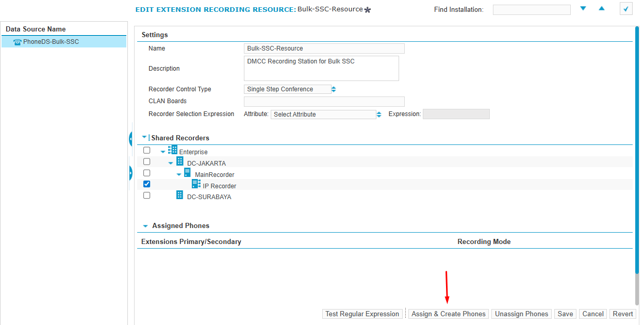Collapse the Shared Recorders section

click(144, 138)
